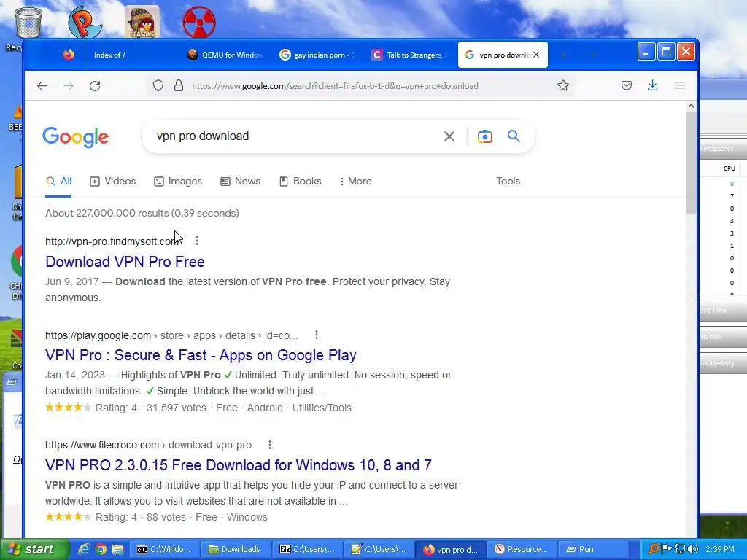Open options for the findmysoft result
This screenshot has height=560, width=747.
[197, 241]
